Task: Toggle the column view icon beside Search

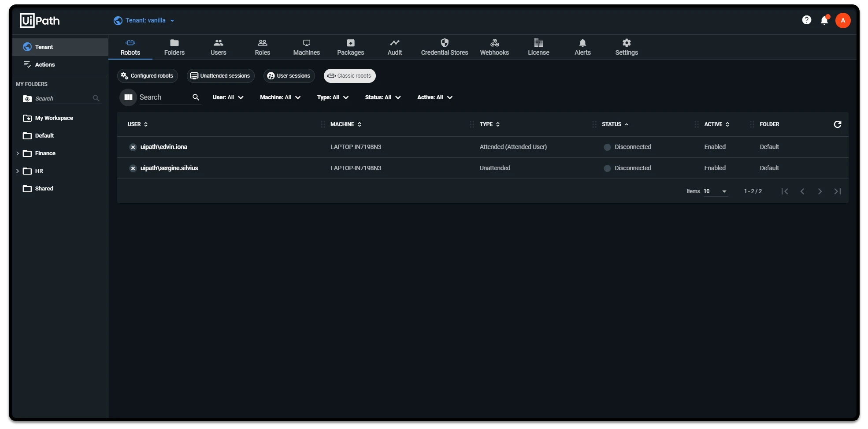Action: [128, 97]
